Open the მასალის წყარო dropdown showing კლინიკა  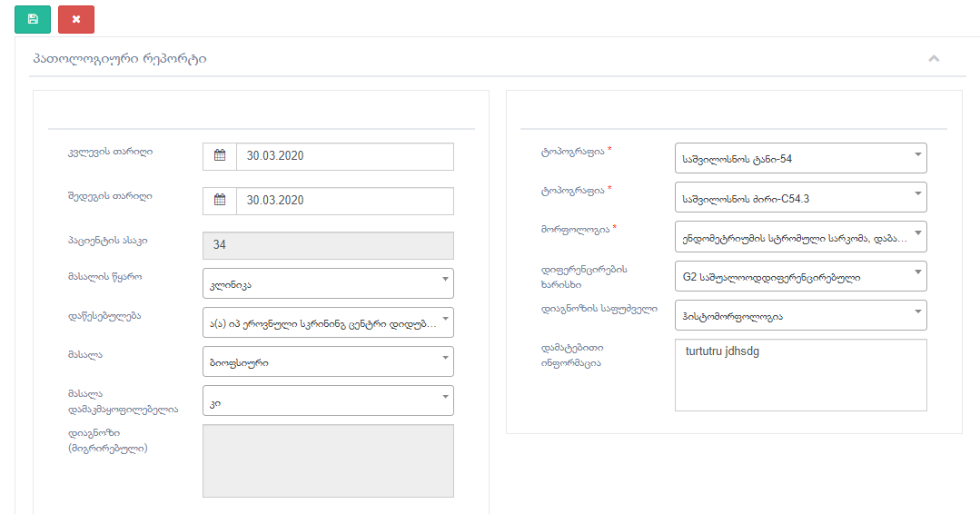[x=328, y=283]
